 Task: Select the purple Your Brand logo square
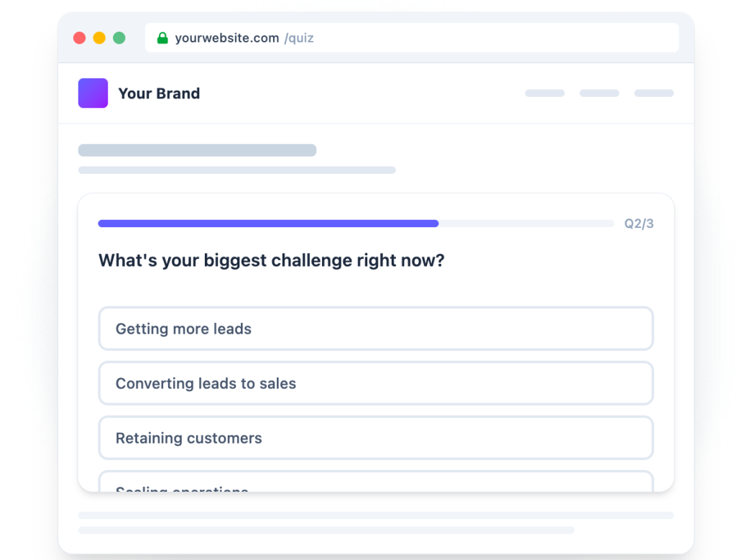point(93,93)
